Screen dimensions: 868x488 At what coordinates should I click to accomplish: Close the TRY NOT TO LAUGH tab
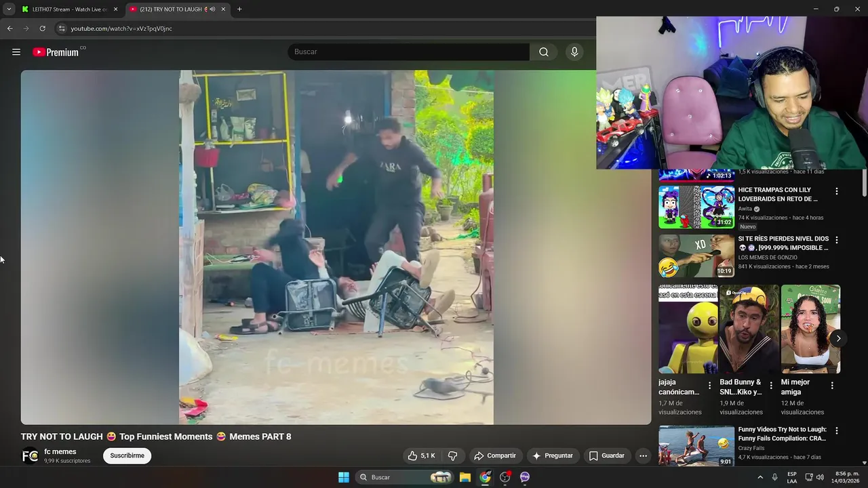pyautogui.click(x=223, y=9)
